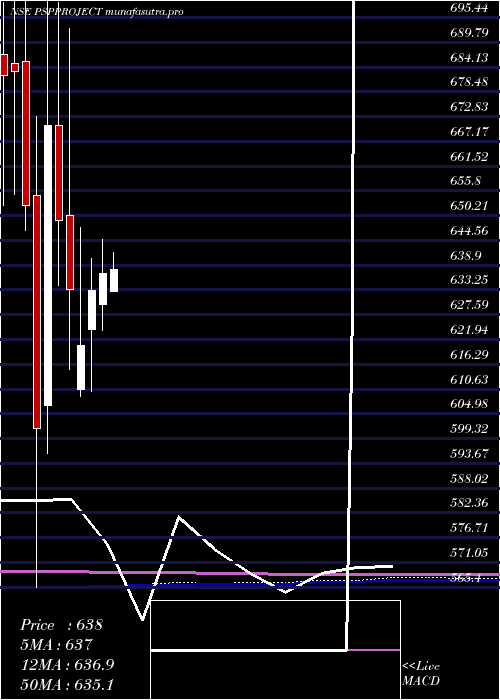Click the 571.05 price axis label
This screenshot has height=700, width=500.
[468, 553]
